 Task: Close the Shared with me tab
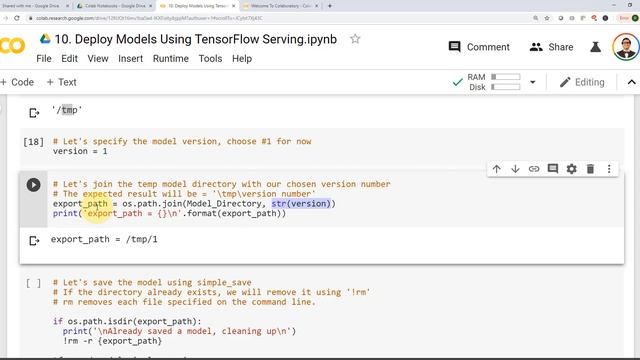[68, 6]
